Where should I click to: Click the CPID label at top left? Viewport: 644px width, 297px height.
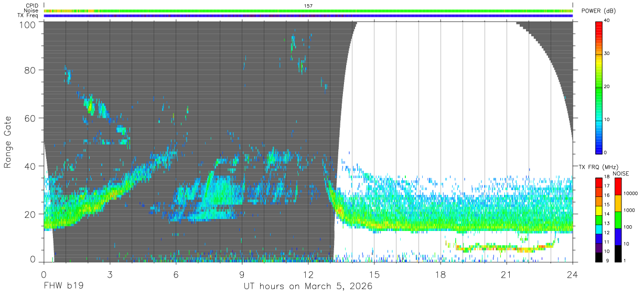(x=32, y=6)
